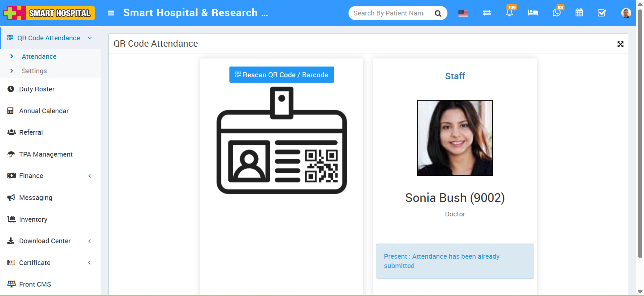Click the Duty Roster clock icon
Screen dimensions: 644x296
coord(11,89)
